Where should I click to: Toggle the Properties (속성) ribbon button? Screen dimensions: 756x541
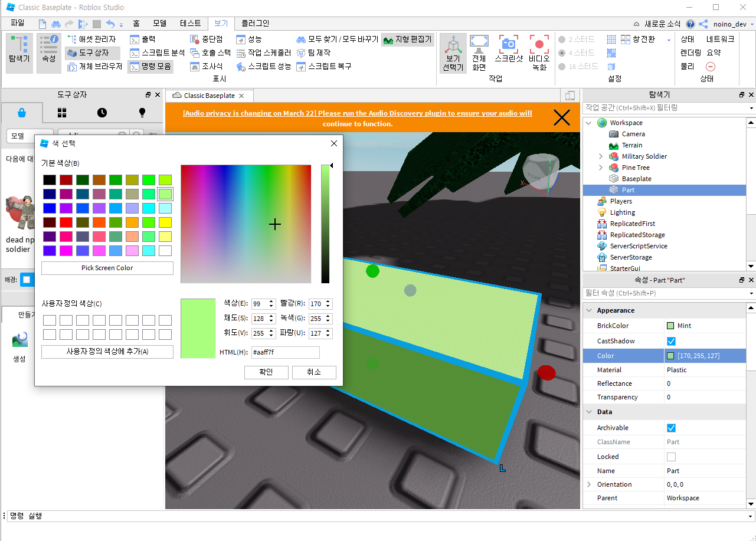[x=49, y=53]
